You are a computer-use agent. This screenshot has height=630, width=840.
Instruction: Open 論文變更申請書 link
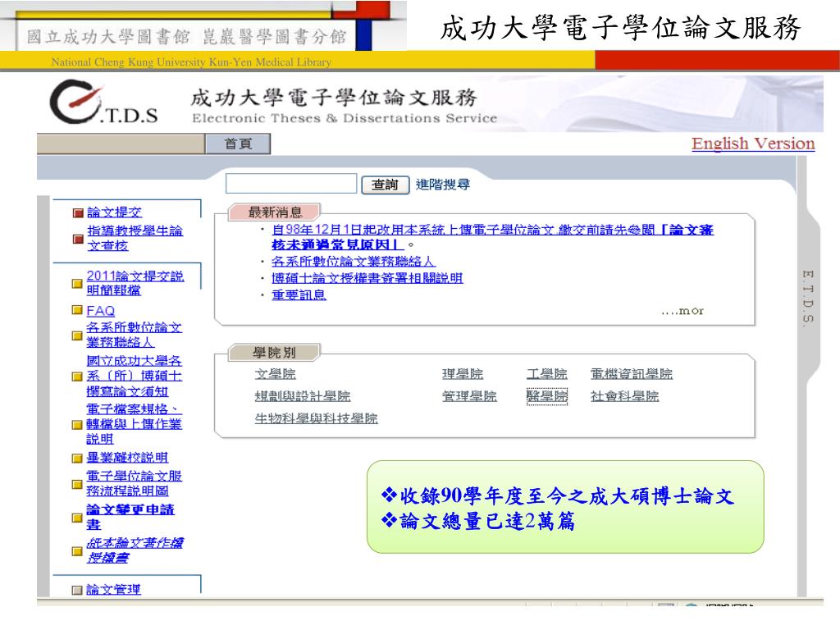pyautogui.click(x=130, y=517)
